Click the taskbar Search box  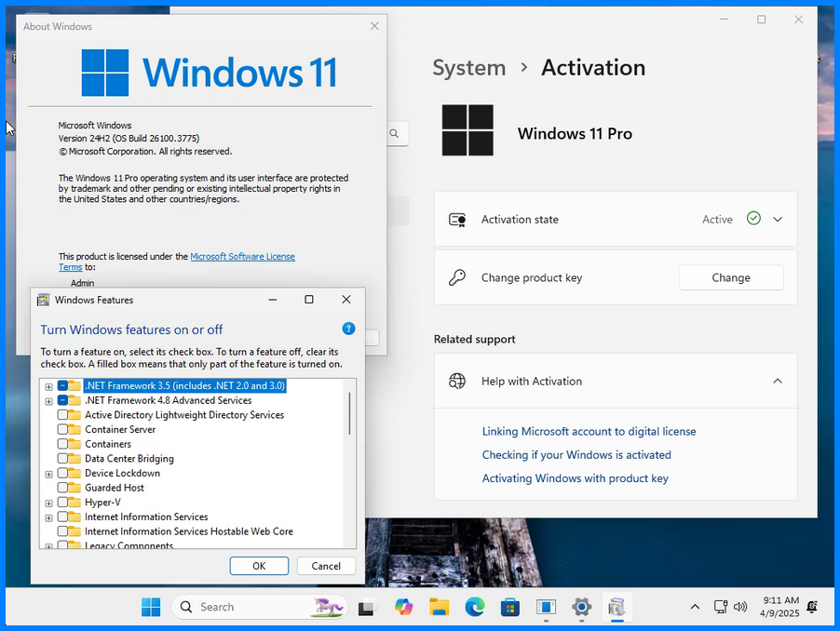[x=259, y=607]
